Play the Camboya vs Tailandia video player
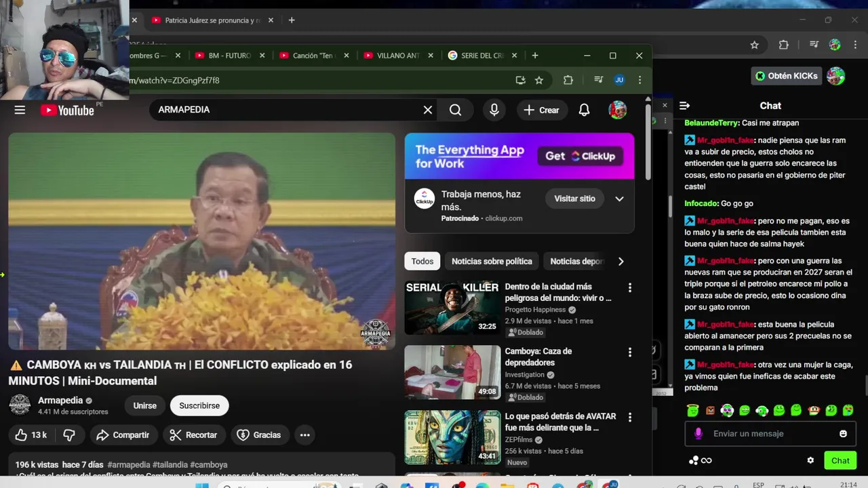 tap(201, 241)
